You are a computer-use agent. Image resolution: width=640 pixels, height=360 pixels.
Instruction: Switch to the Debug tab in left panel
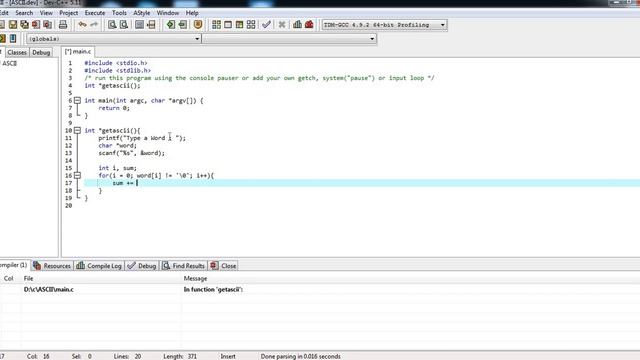point(41,53)
